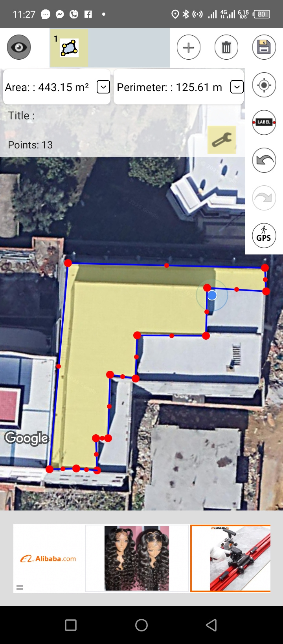
Task: Redo with the greyed arrow
Action: point(264,198)
